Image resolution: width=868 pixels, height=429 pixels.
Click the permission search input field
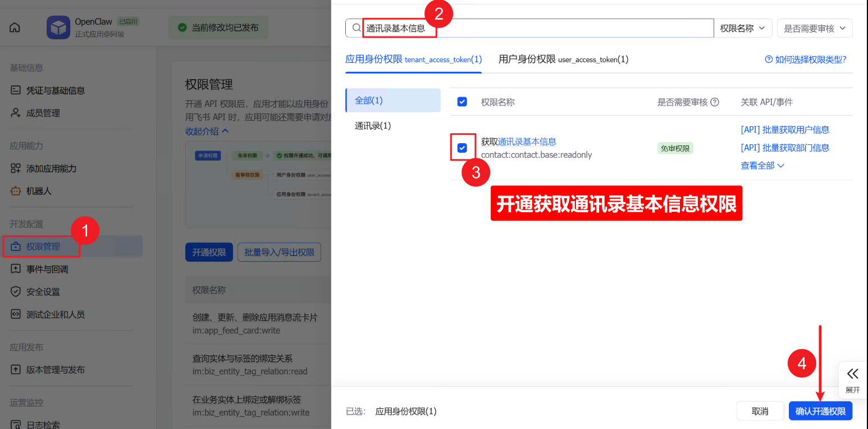(533, 28)
